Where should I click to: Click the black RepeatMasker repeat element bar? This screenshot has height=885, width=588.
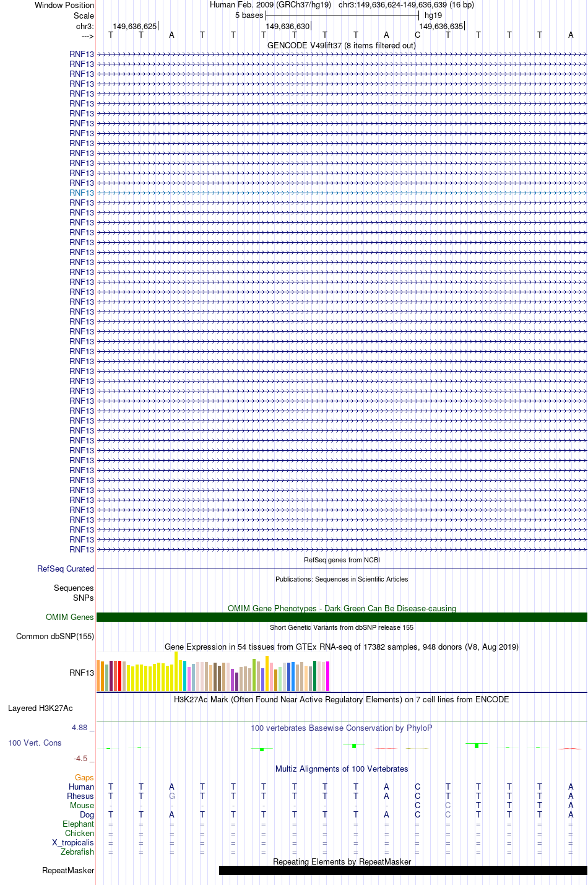pos(403,870)
